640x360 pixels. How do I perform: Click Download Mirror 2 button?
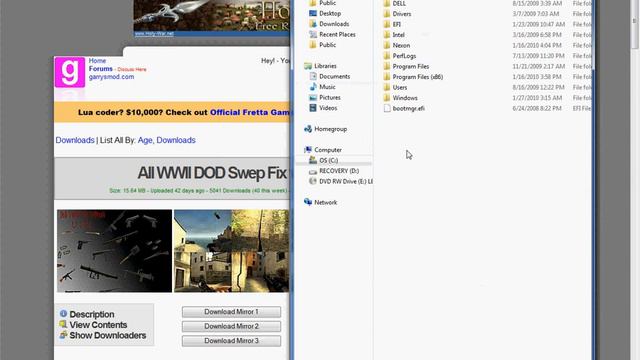tap(231, 327)
